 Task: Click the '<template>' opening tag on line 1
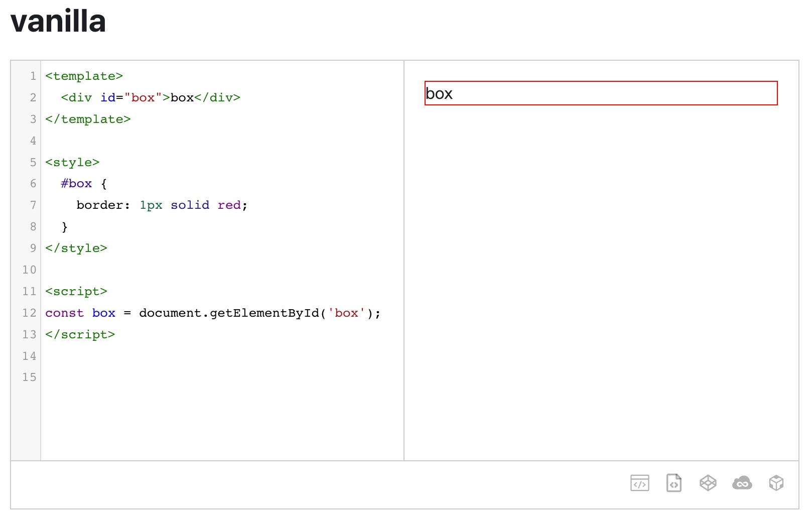click(x=84, y=76)
